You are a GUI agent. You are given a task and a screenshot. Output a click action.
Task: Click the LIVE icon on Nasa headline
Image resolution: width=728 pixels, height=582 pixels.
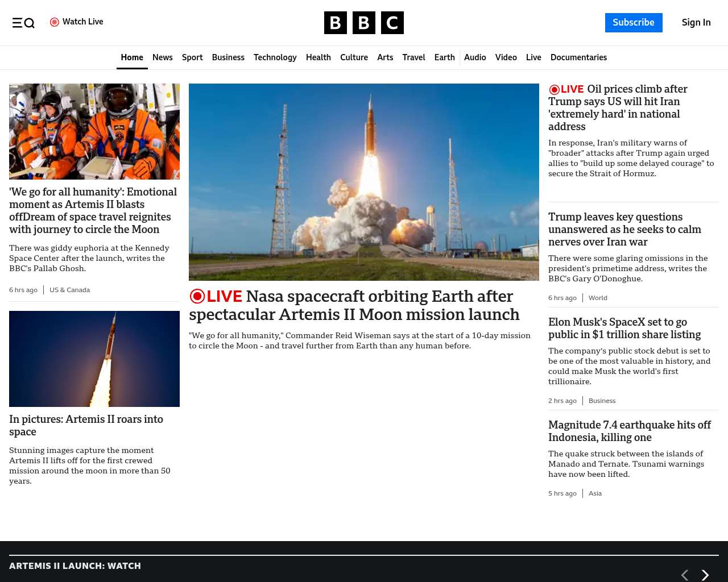tap(197, 296)
